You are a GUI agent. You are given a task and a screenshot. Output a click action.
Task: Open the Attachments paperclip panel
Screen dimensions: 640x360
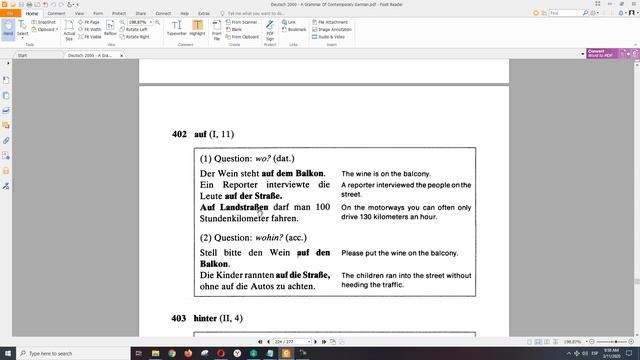pyautogui.click(x=6, y=140)
